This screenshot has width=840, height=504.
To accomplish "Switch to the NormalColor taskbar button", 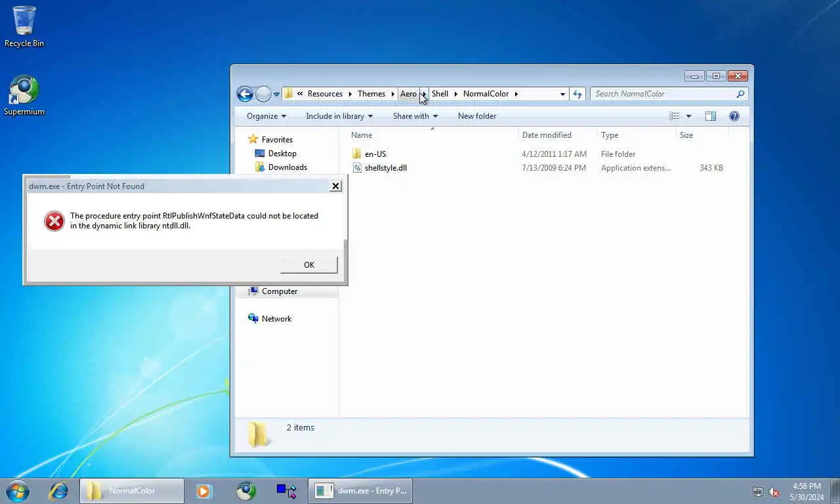I will 131,491.
